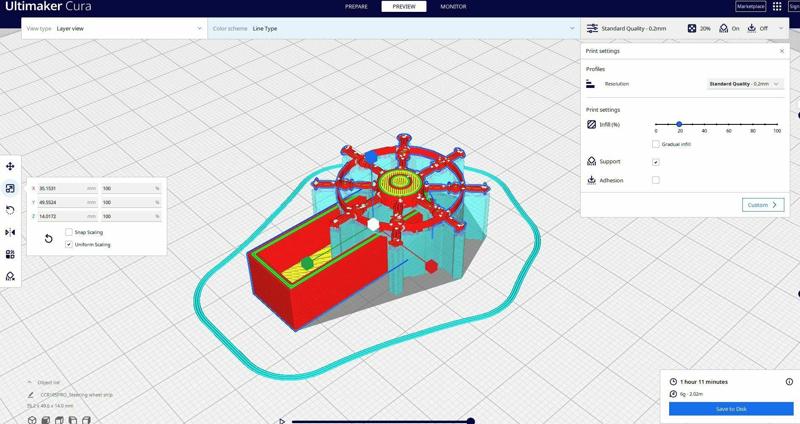Click support On icon in settings bar
The image size is (800, 424).
pyautogui.click(x=723, y=29)
